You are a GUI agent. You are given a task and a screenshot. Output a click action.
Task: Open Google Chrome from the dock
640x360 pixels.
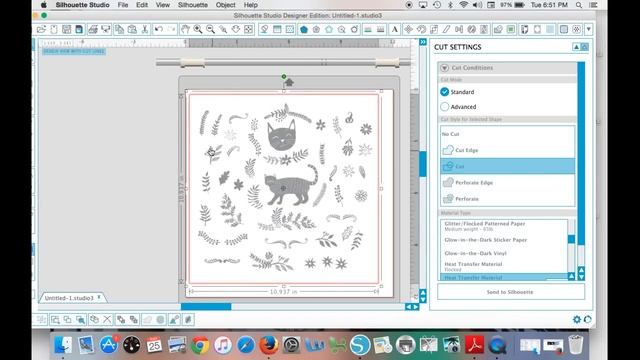[x=200, y=345]
